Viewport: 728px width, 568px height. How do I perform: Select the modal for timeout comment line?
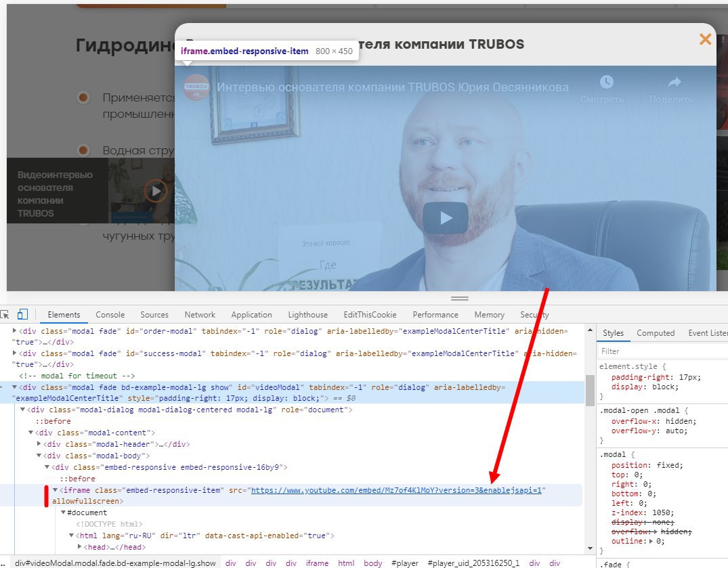[x=77, y=376]
